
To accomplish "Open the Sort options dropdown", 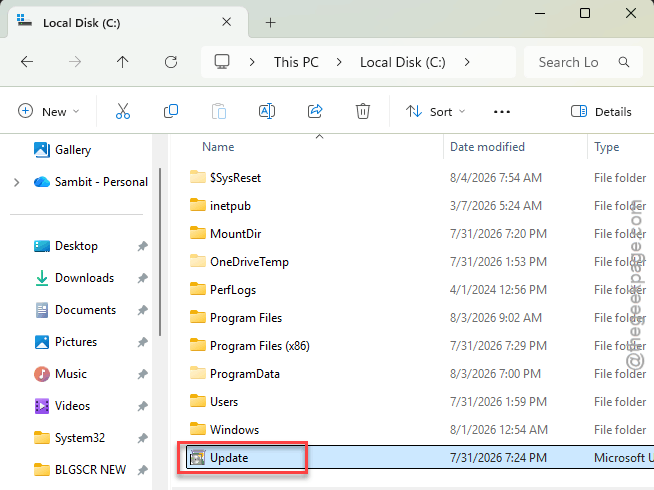I will 435,111.
